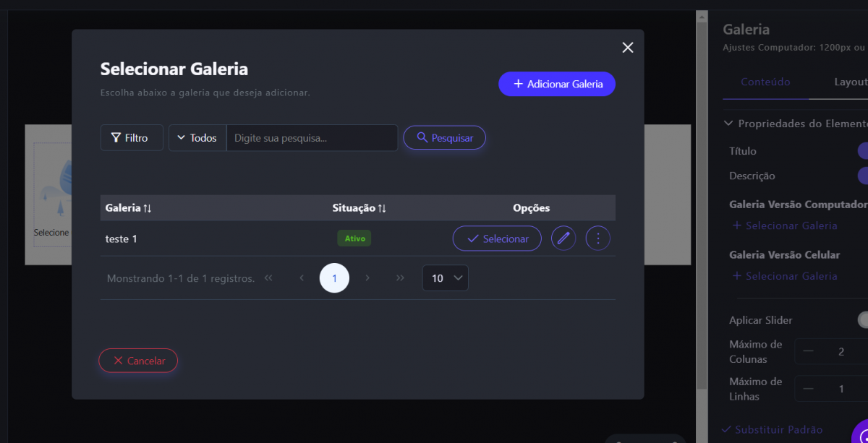Screen dimensions: 868x443
Task: Go to the previous page arrow
Action: [302, 278]
